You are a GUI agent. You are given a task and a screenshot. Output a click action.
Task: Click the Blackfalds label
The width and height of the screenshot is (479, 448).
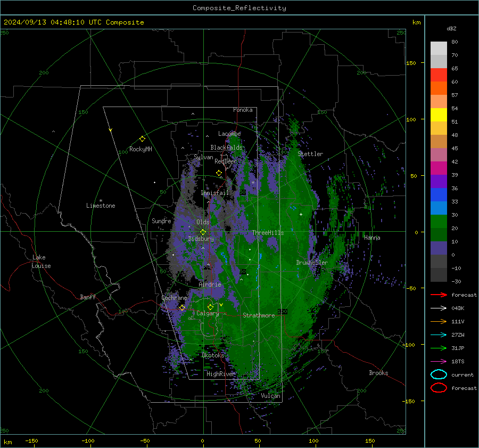point(226,148)
